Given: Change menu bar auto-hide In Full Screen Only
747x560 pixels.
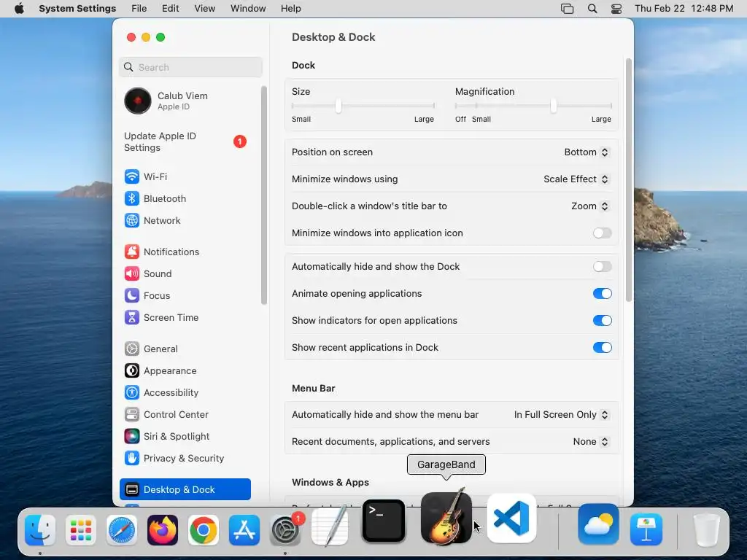Looking at the screenshot, I should pyautogui.click(x=561, y=415).
